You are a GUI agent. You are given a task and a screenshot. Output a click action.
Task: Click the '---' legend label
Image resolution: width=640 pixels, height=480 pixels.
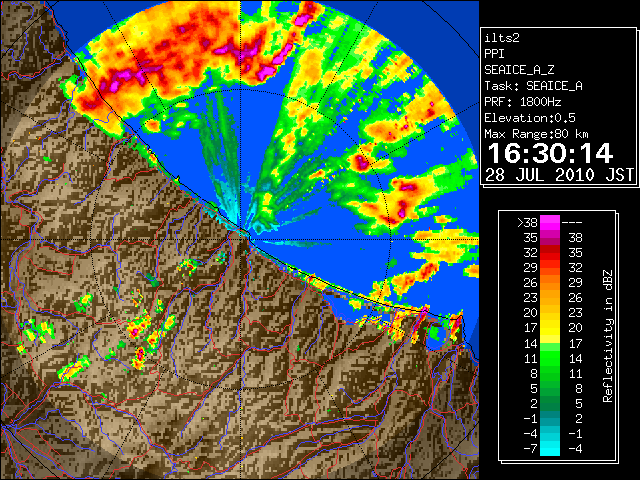[572, 222]
